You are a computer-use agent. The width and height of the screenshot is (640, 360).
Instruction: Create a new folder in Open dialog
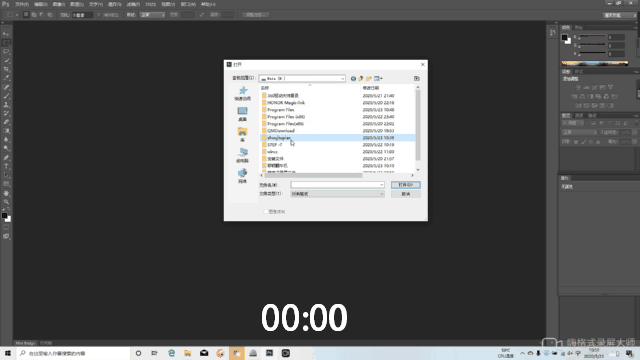pyautogui.click(x=369, y=78)
